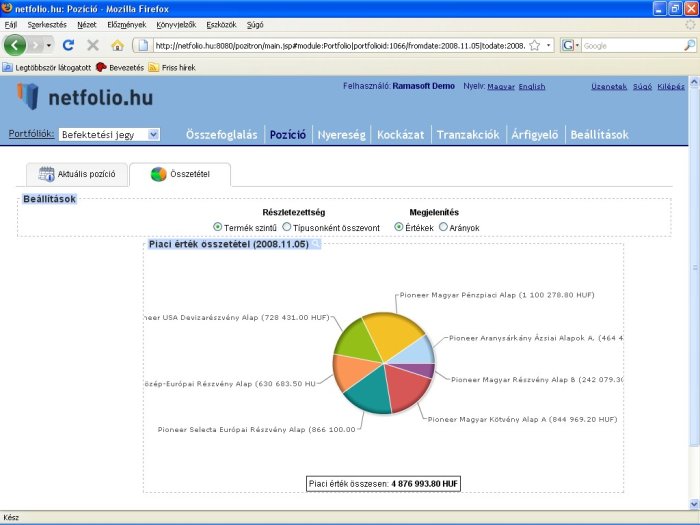Go to the Kockázat section
This screenshot has width=700, height=525.
400,134
